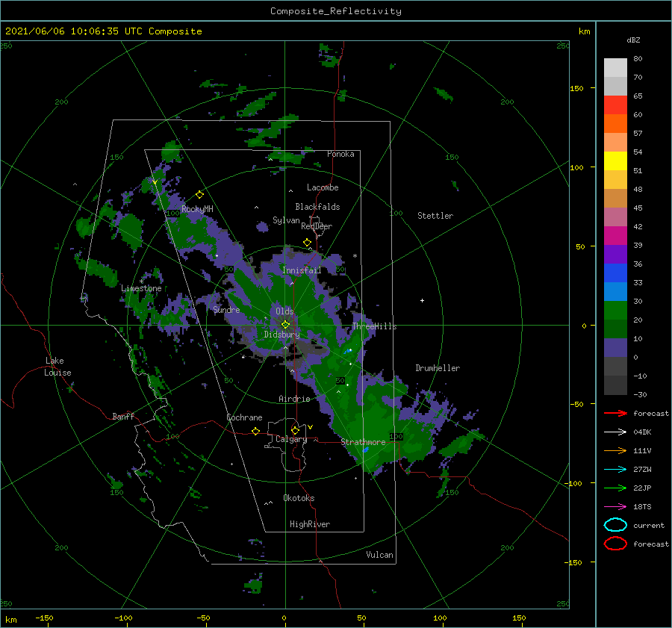This screenshot has height=628, width=672.
Task: Select the yellow diamond marker near RockyMH
Action: tap(199, 195)
